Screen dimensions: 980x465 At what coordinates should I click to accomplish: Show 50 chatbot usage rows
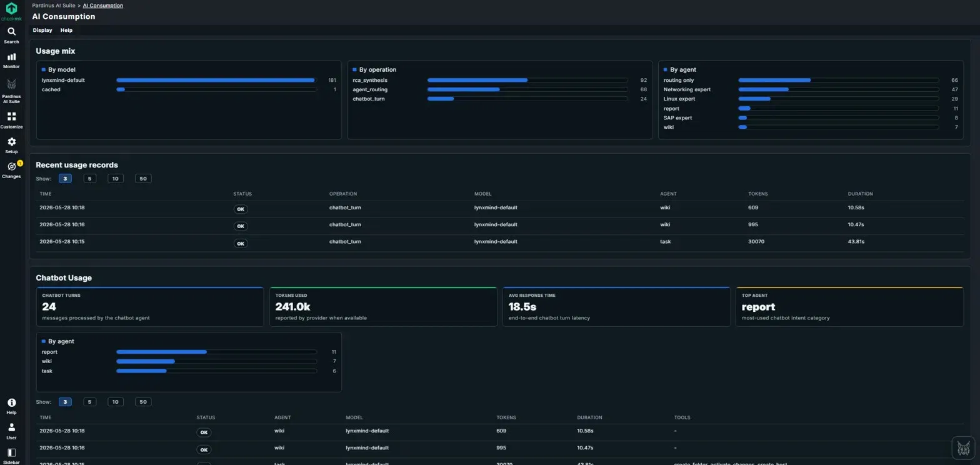143,402
